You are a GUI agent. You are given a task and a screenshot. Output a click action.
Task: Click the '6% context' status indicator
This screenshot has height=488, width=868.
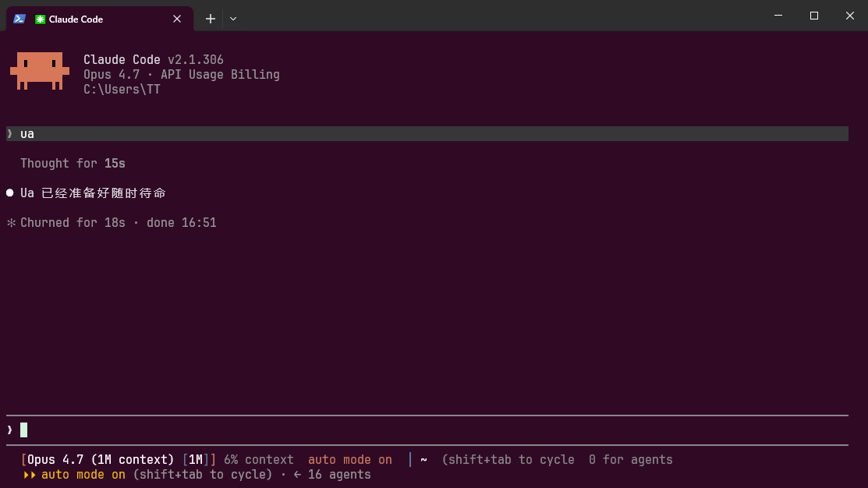[x=258, y=460]
